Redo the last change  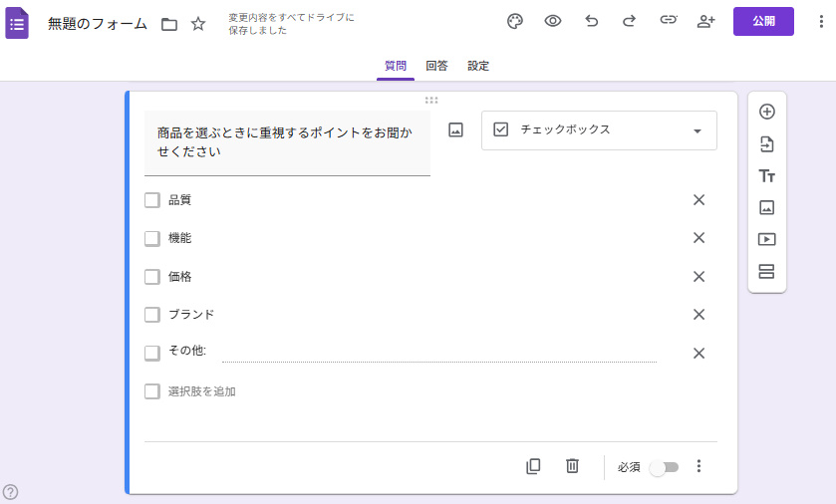pos(629,22)
